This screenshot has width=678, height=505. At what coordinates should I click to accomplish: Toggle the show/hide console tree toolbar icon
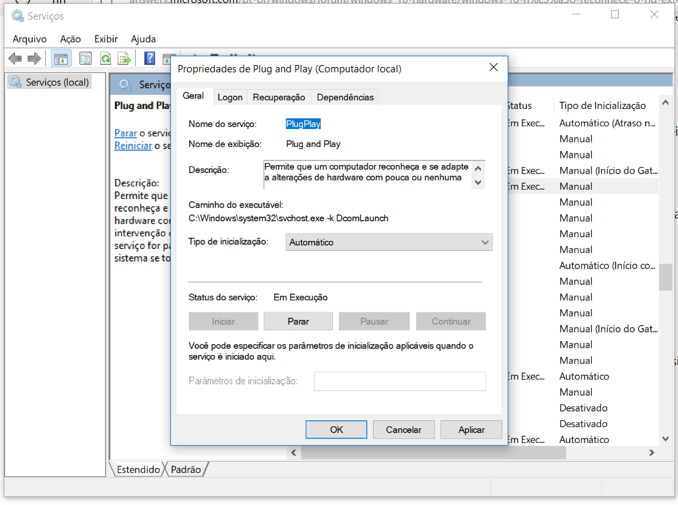[x=61, y=58]
